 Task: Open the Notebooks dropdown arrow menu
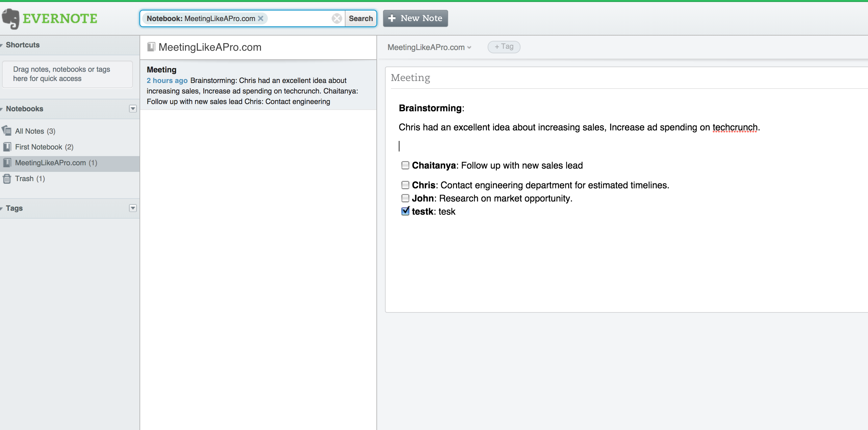pyautogui.click(x=133, y=109)
